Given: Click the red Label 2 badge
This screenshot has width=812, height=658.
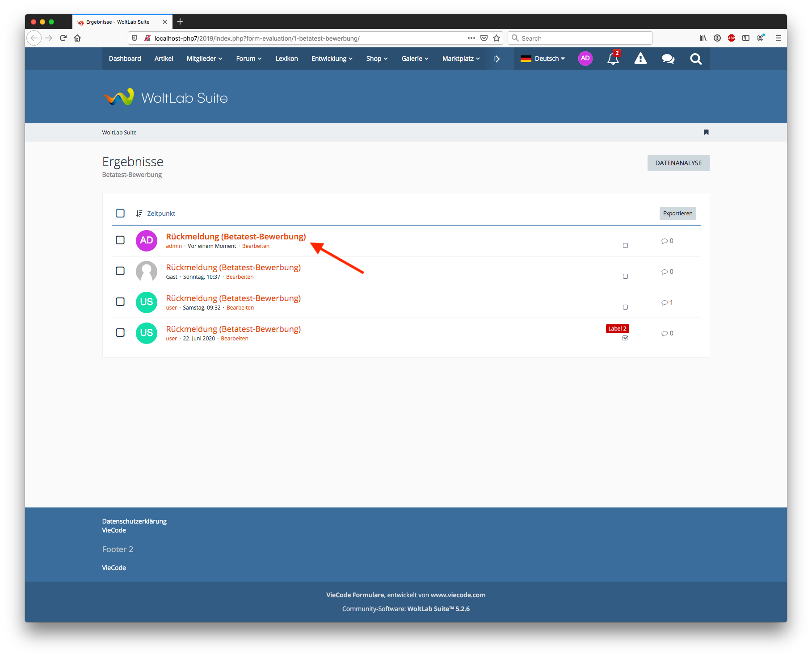Looking at the screenshot, I should pyautogui.click(x=617, y=329).
